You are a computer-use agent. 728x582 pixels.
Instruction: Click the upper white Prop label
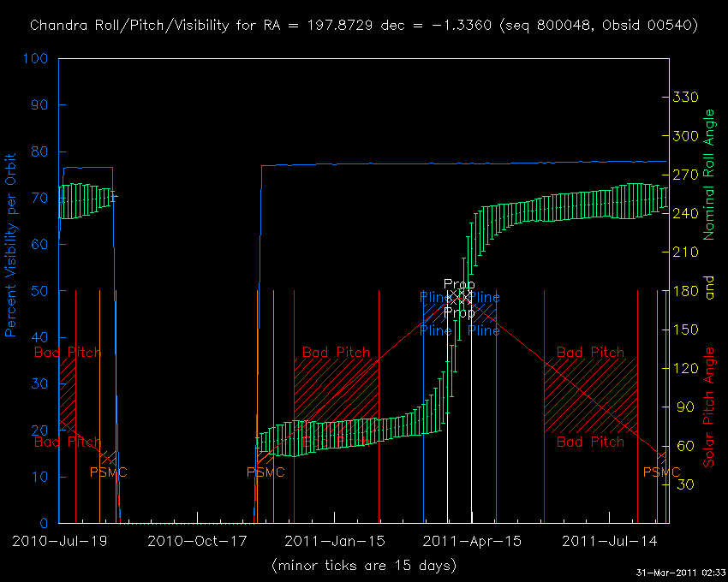coord(459,284)
